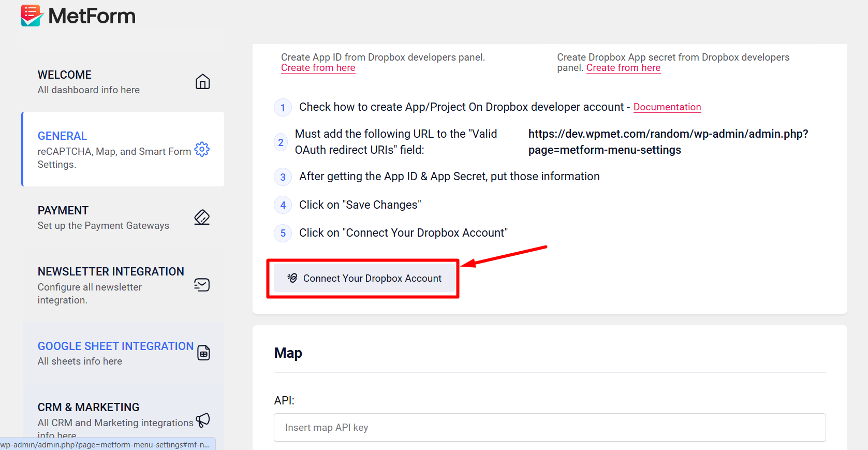Open the WELCOME tab
Image resolution: width=868 pixels, height=450 pixels.
pyautogui.click(x=124, y=82)
